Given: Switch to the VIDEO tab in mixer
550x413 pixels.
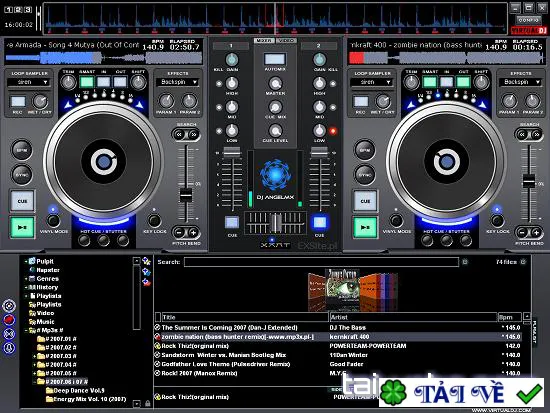Looking at the screenshot, I should (287, 41).
